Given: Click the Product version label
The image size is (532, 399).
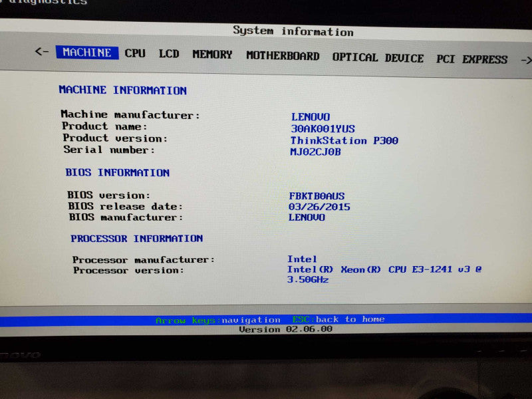Looking at the screenshot, I should point(115,138).
